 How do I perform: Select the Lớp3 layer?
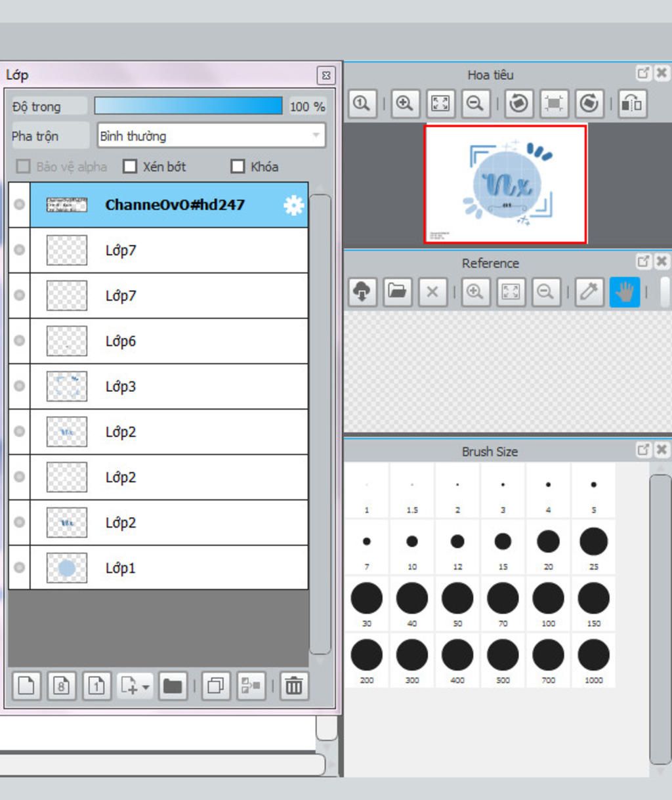coord(169,386)
